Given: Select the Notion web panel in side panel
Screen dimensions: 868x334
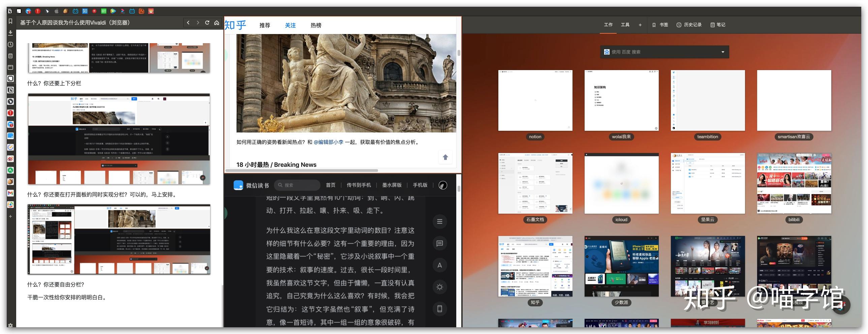Looking at the screenshot, I should (x=10, y=90).
